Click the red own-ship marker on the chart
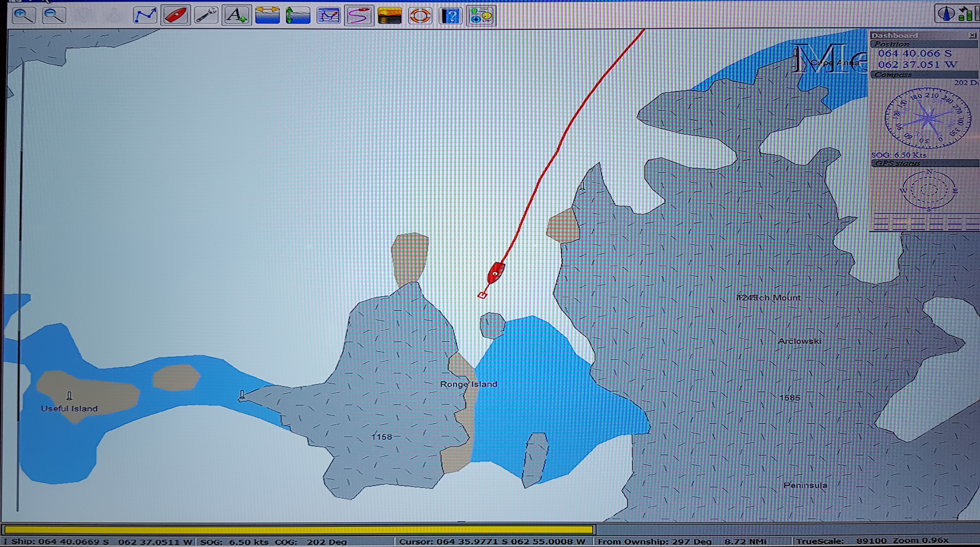This screenshot has width=980, height=547. coord(495,273)
